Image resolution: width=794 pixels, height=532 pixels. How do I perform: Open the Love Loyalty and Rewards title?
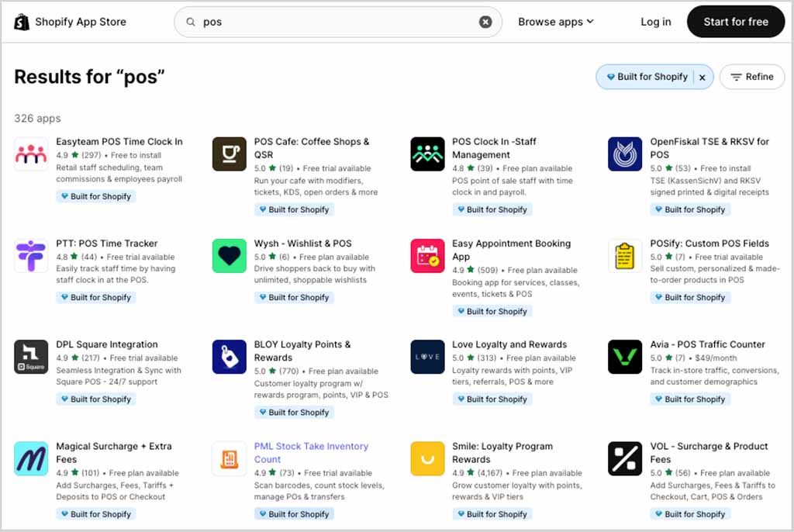(x=509, y=344)
